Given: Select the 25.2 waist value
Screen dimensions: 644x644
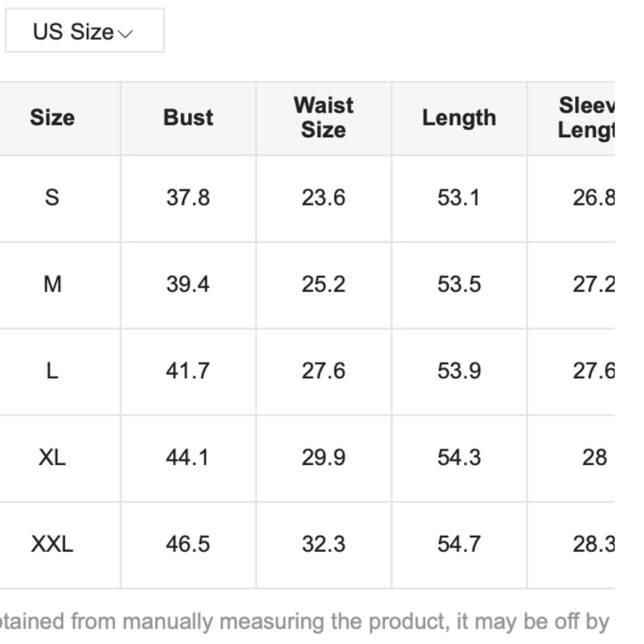Looking at the screenshot, I should tap(323, 284).
